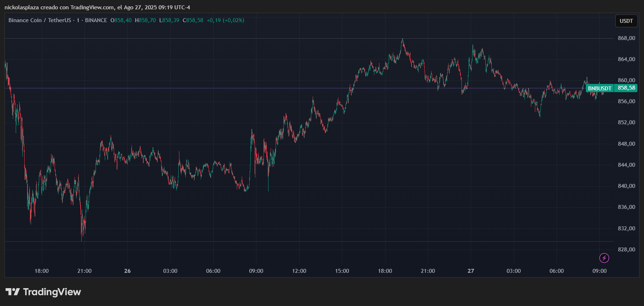Screen dimensions: 644x306
Task: Click the 12:00 time axis label
Action: [x=299, y=271]
